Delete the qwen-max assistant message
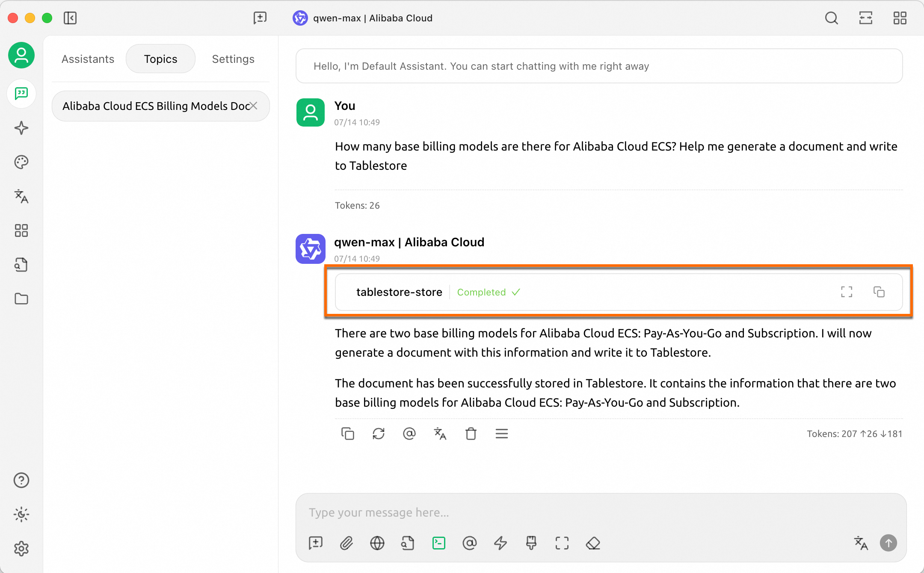Image resolution: width=924 pixels, height=573 pixels. [x=471, y=434]
